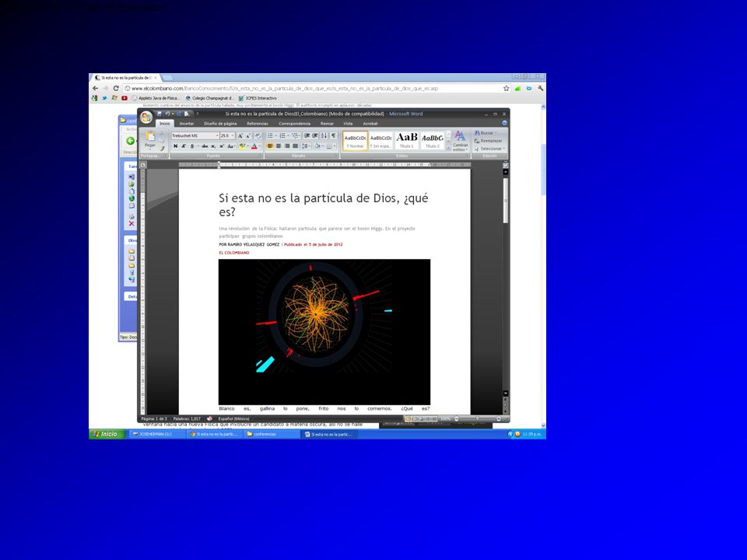Click 'Palabras: 1,017' word count in the status bar

pos(187,418)
